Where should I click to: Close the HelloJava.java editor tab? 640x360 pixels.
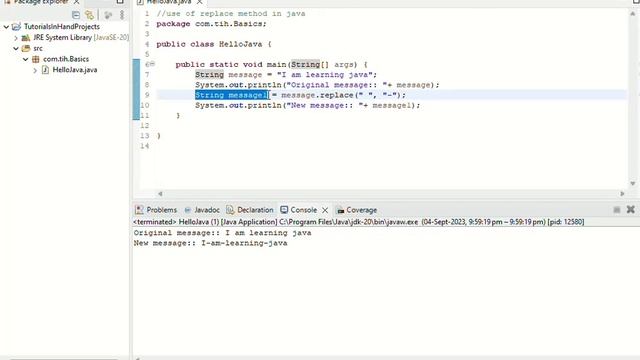200,2
